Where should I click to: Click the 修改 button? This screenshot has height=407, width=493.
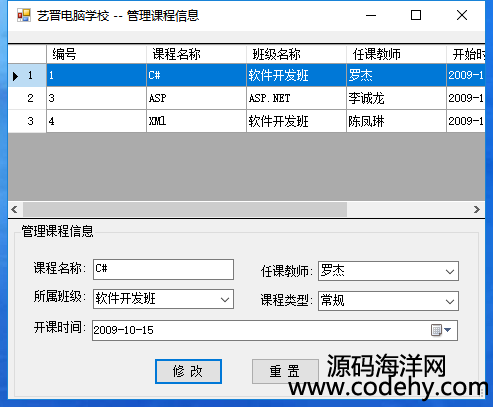(x=188, y=371)
